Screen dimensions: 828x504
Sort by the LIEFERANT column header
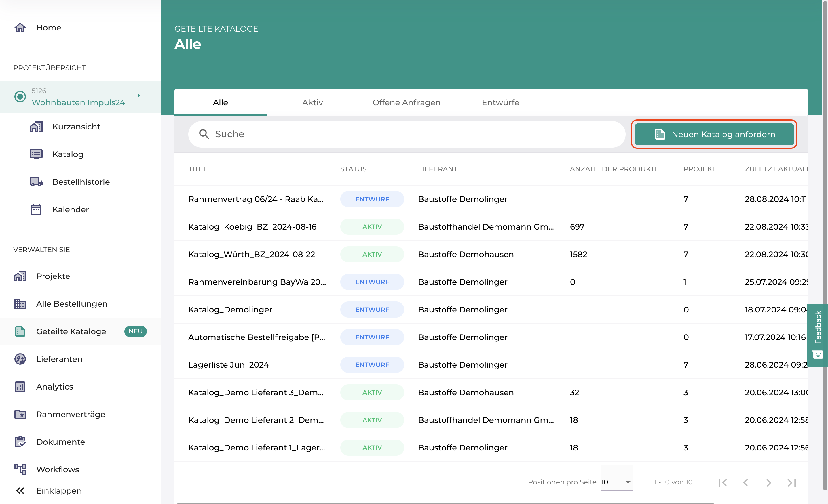[438, 169]
